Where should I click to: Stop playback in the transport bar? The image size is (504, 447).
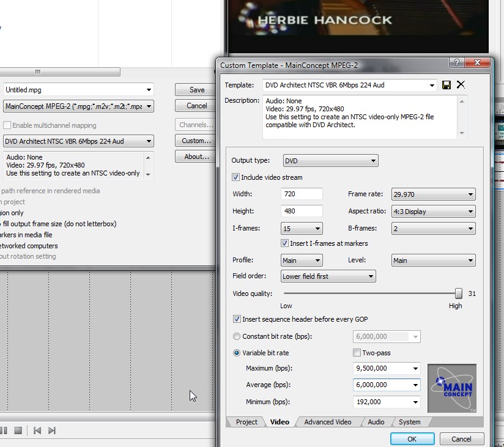tap(18, 430)
